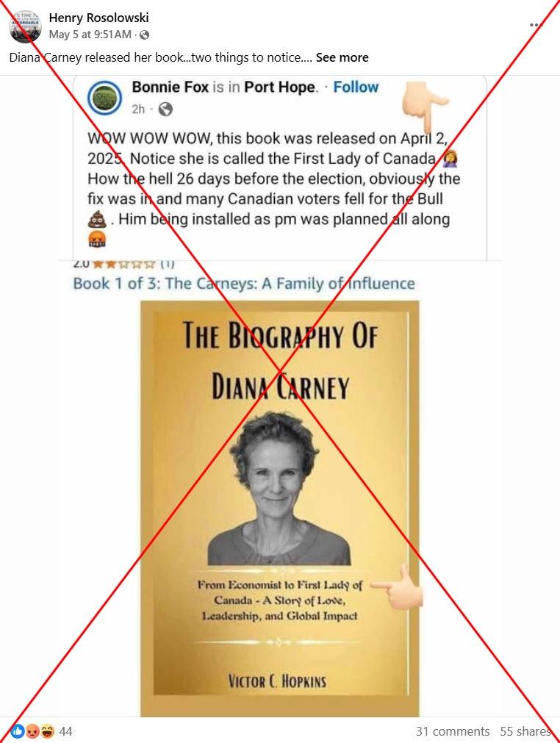Open the Port Hope location link
560x743 pixels.
280,87
